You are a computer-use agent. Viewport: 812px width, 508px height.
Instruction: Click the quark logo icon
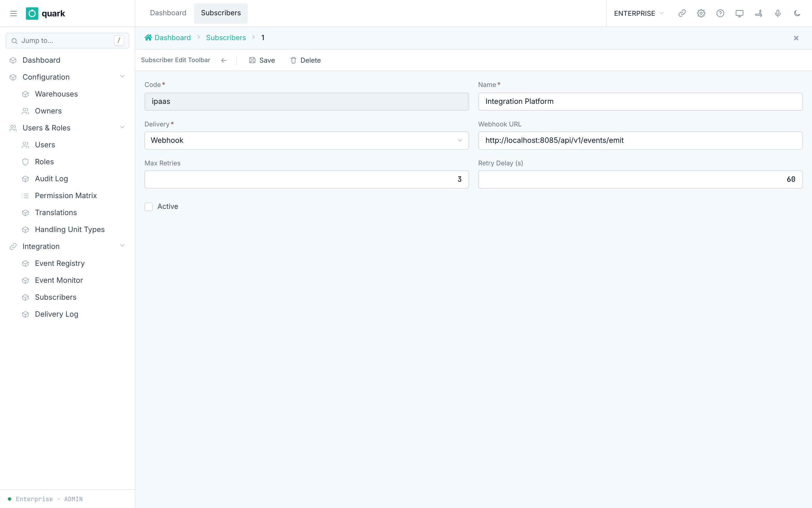[32, 14]
